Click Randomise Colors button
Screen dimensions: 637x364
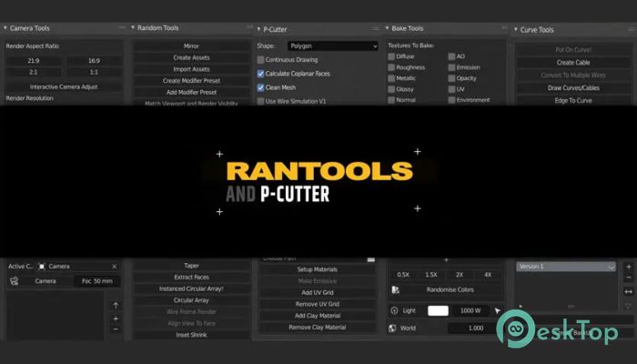(x=450, y=289)
